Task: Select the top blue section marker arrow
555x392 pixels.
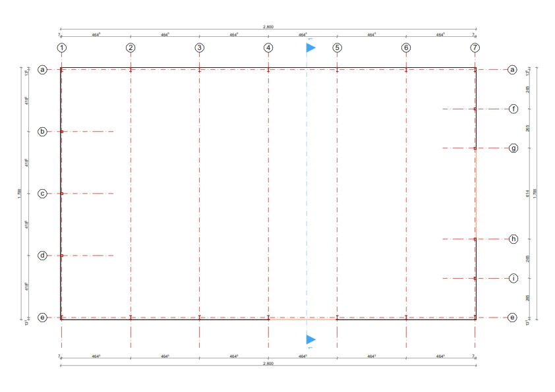Action: (x=311, y=47)
